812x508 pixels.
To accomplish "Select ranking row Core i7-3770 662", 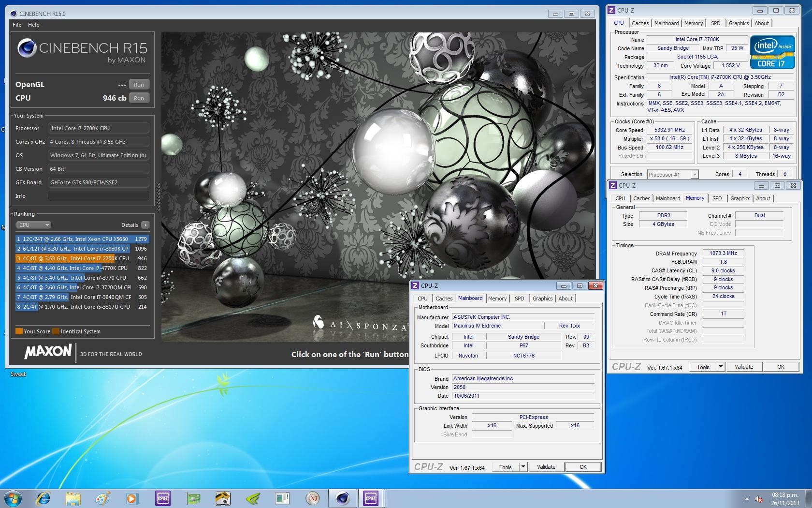I will 82,278.
